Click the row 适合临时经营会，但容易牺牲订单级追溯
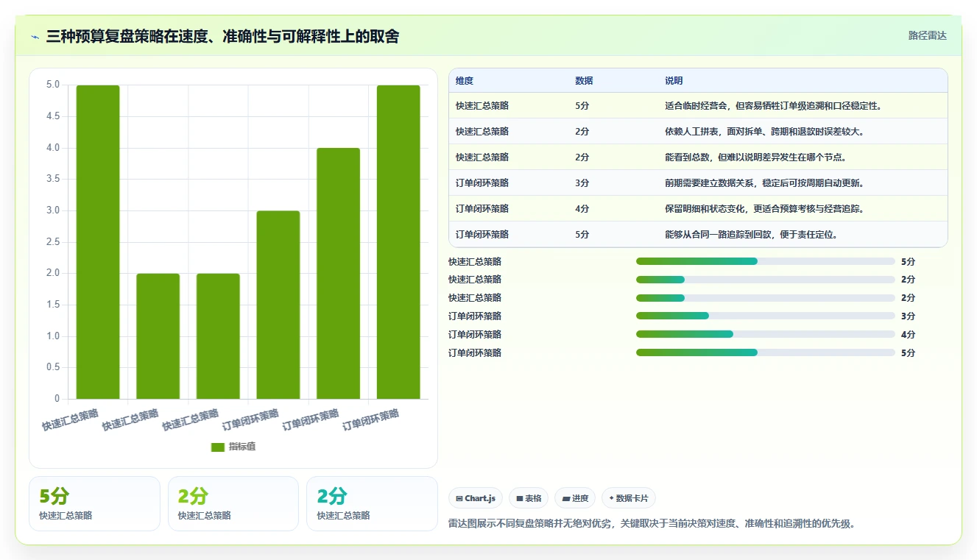Image resolution: width=977 pixels, height=560 pixels. (698, 106)
